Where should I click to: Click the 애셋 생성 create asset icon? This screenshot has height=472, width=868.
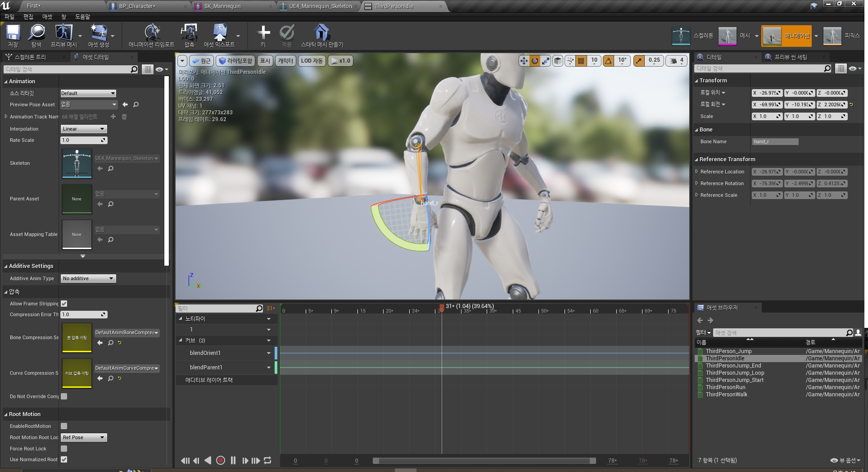[99, 33]
